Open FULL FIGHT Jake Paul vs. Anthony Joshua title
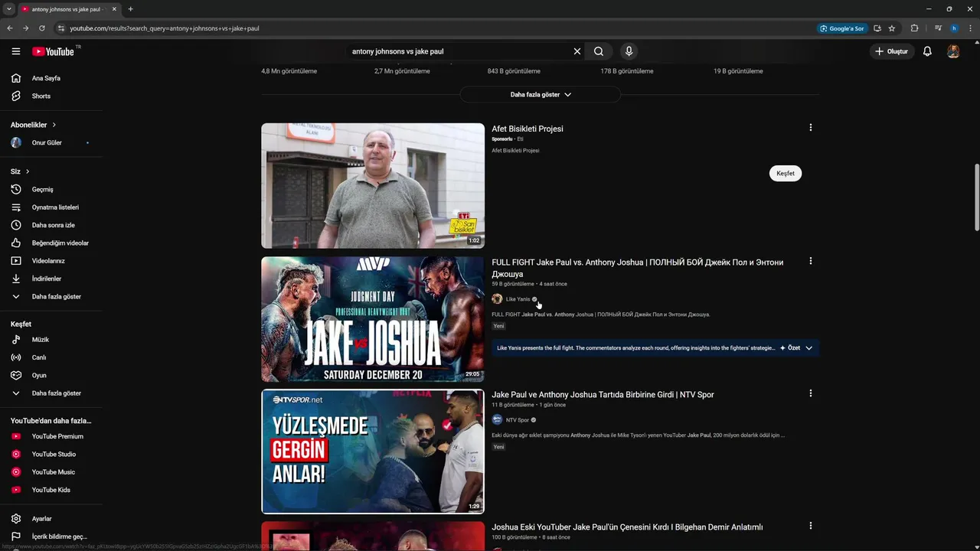 click(x=638, y=268)
